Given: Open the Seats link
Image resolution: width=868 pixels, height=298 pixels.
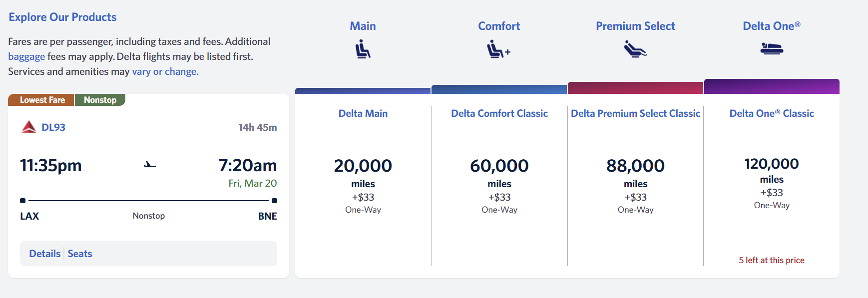Looking at the screenshot, I should [x=80, y=254].
